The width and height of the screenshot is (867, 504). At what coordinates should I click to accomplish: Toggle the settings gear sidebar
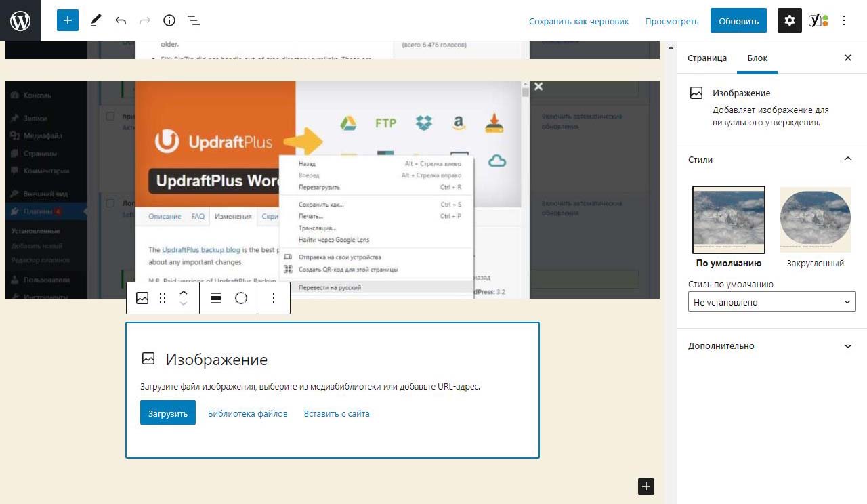[789, 20]
